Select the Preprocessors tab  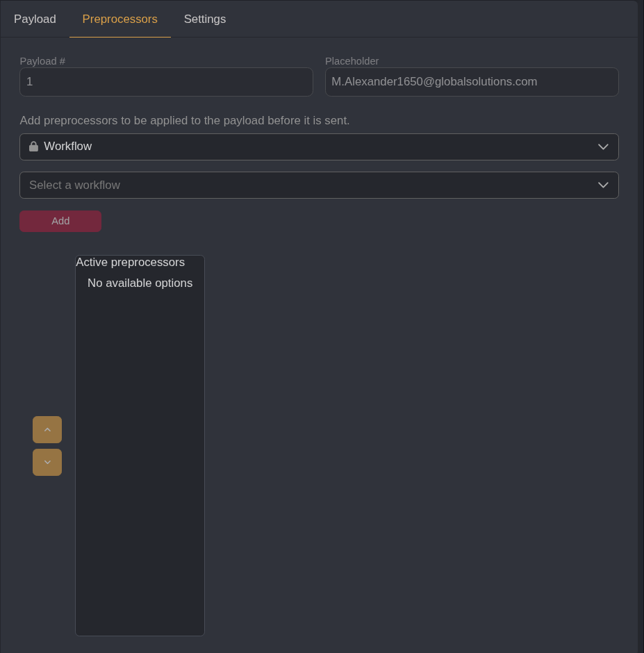[x=119, y=19]
